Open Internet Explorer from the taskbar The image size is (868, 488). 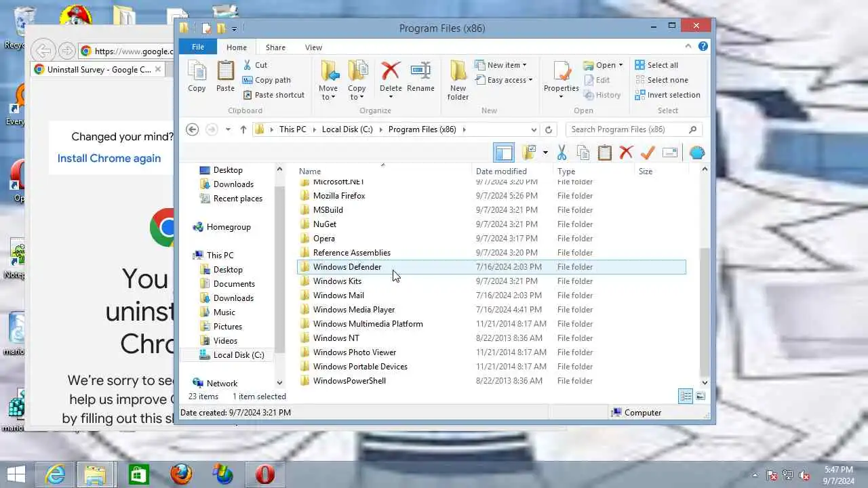(x=54, y=474)
